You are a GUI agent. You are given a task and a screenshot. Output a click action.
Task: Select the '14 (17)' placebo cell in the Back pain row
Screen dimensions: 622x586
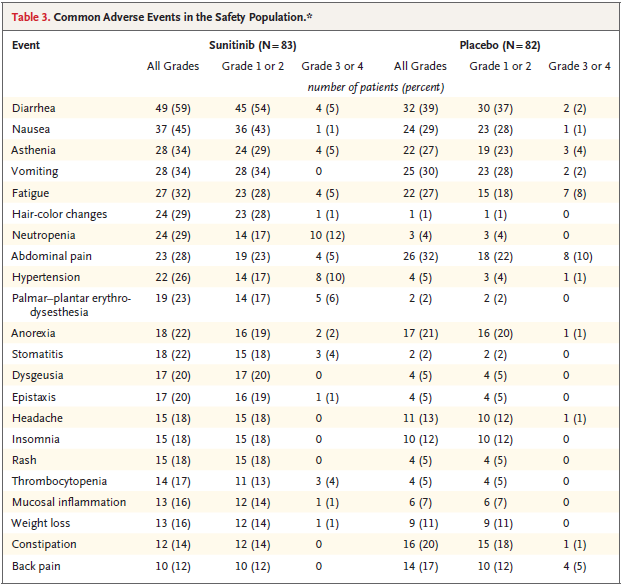420,566
